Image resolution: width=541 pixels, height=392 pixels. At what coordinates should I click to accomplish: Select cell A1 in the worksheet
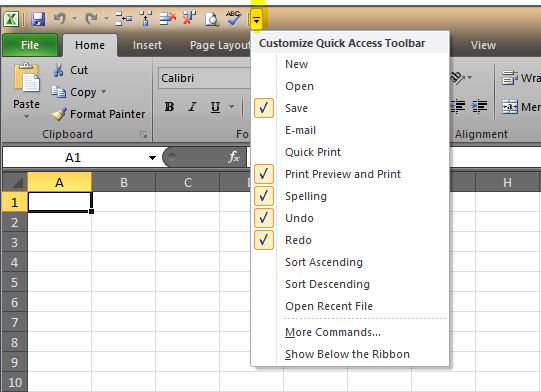click(60, 202)
